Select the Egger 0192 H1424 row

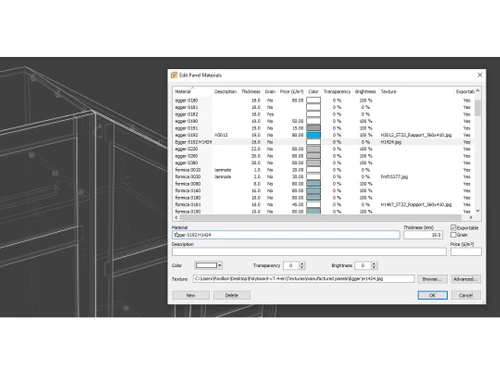(x=323, y=142)
